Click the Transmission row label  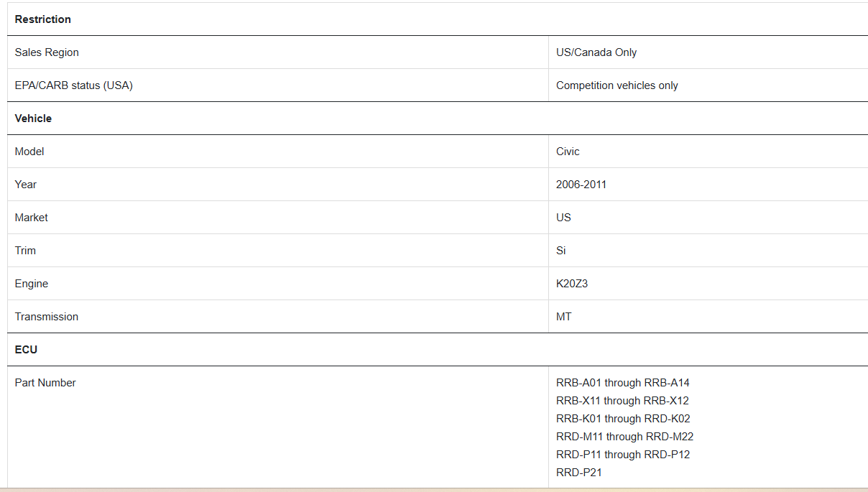tap(47, 317)
